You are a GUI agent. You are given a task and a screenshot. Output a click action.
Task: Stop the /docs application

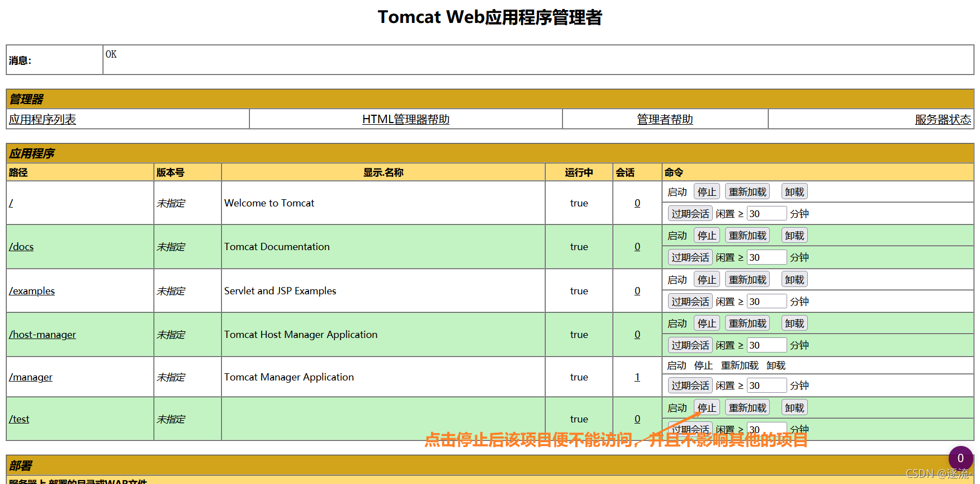click(x=707, y=236)
